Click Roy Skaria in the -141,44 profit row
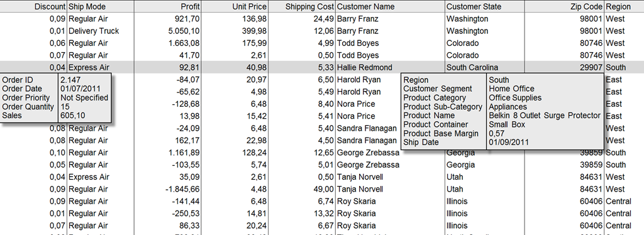The width and height of the screenshot is (644, 235). [356, 201]
